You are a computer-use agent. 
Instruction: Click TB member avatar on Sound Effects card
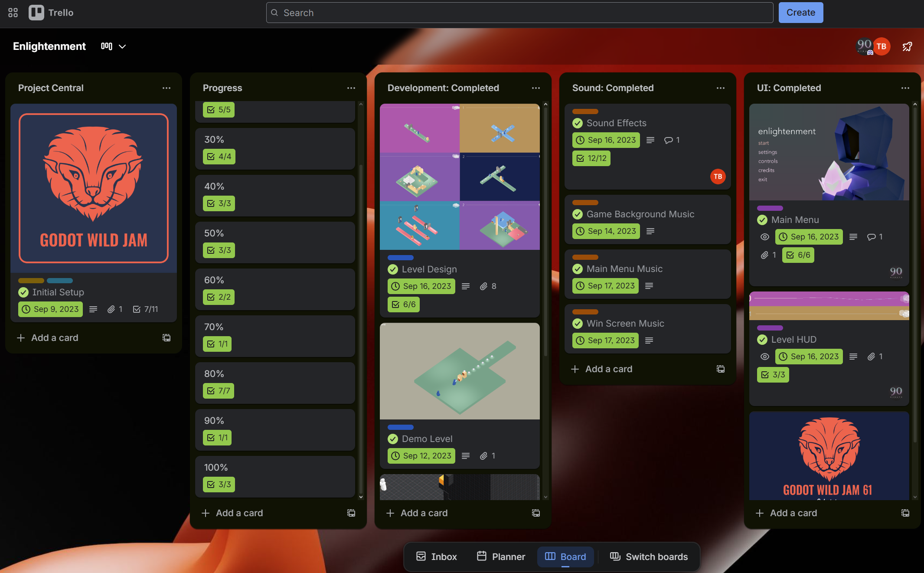point(718,177)
